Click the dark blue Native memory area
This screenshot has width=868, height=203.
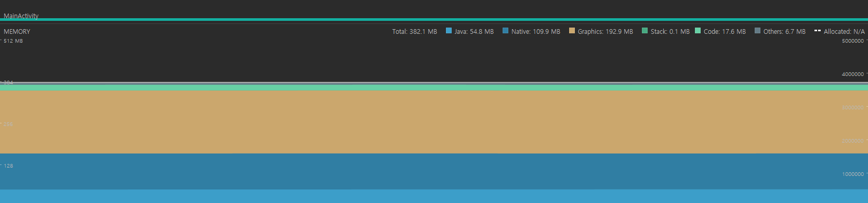(x=434, y=171)
